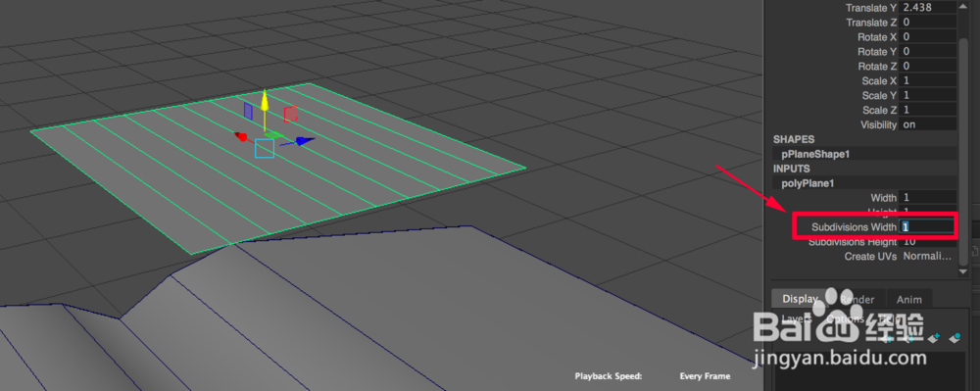Screen dimensions: 980x391
Task: Click the SHAPES section header
Action: click(x=793, y=139)
